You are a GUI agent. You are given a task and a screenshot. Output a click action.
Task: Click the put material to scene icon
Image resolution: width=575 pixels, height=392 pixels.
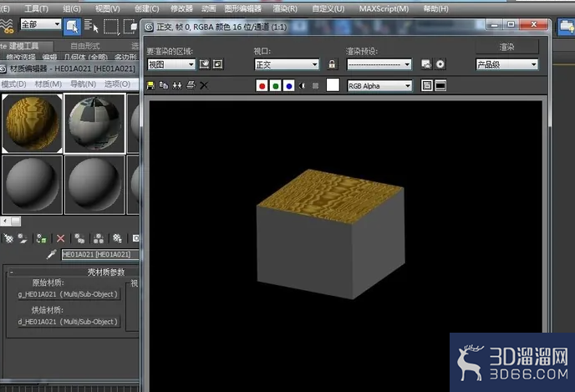[x=23, y=239]
